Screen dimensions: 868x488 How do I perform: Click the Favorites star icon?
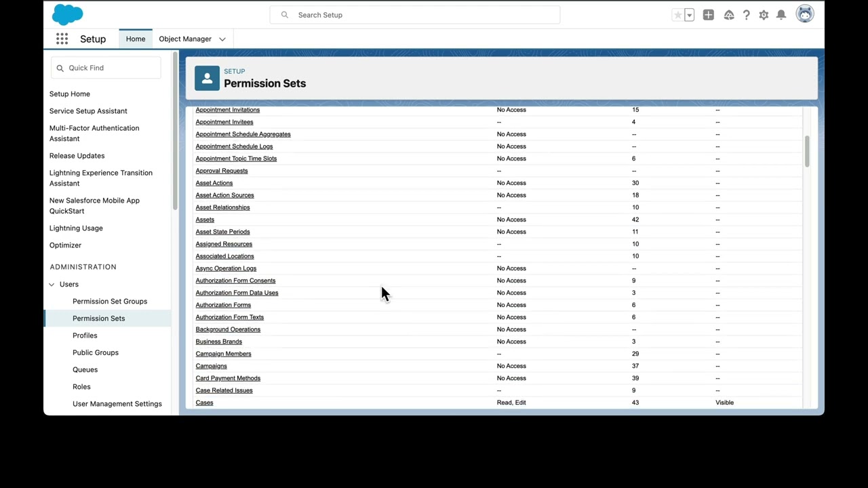click(x=677, y=15)
